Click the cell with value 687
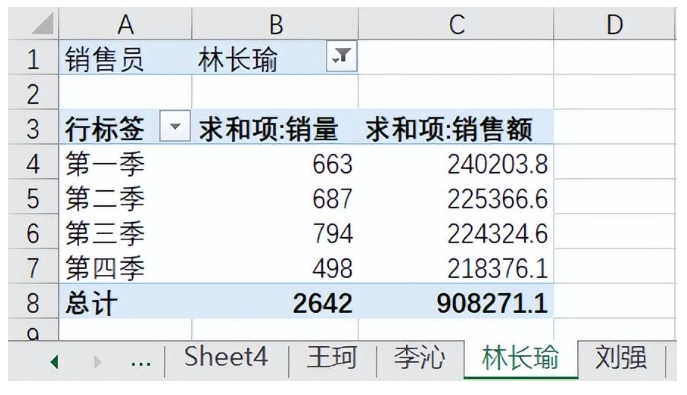Screen dimensions: 687x395 coord(275,197)
